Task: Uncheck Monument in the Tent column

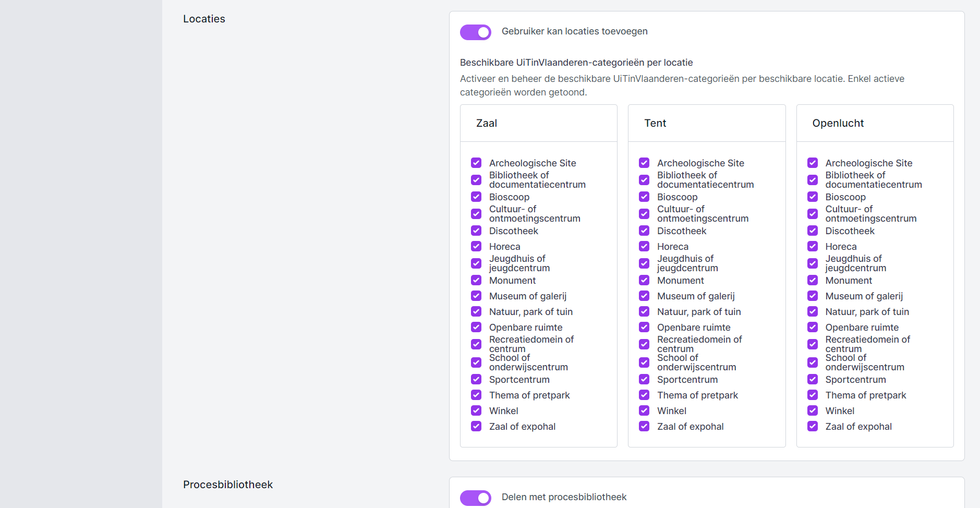Action: tap(644, 280)
